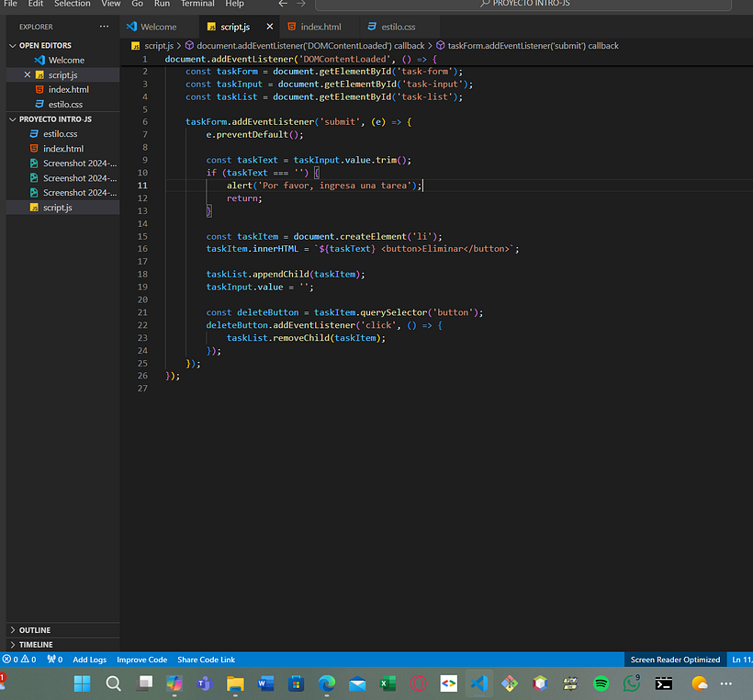Open WhatsApp from the taskbar
Image resolution: width=753 pixels, height=700 pixels.
coord(632,683)
